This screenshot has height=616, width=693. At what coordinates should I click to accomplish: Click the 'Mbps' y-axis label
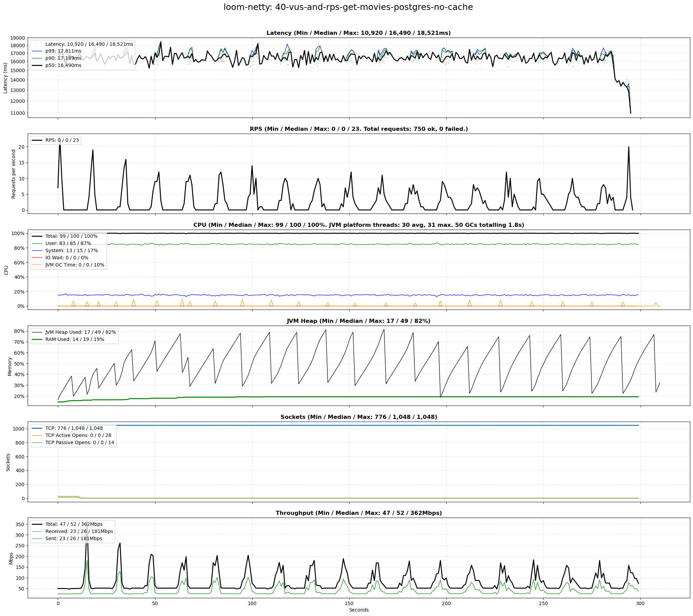pyautogui.click(x=11, y=558)
